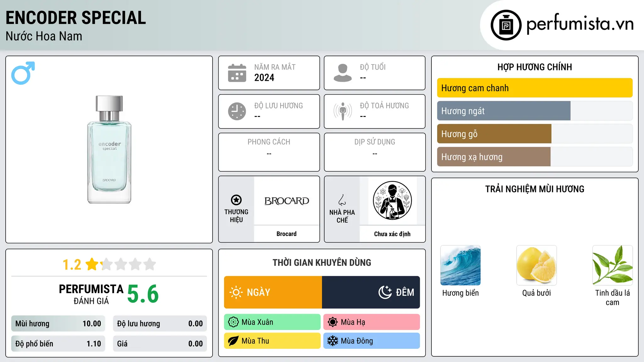Click the Nước Hoa Nam subtitle
Image resolution: width=644 pixels, height=362 pixels.
44,36
